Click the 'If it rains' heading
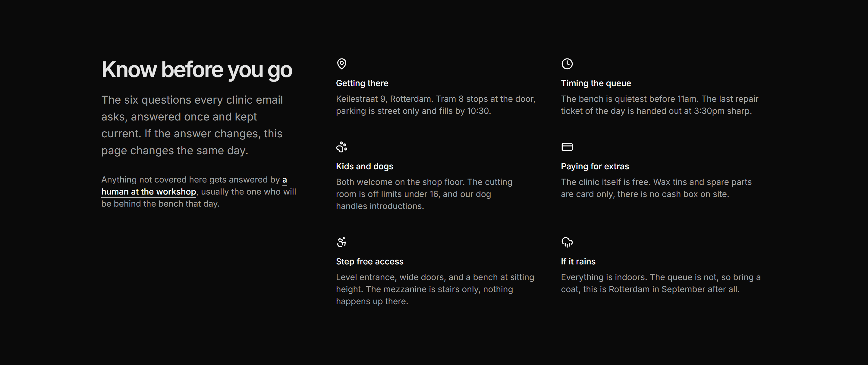This screenshot has height=365, width=868. (578, 262)
